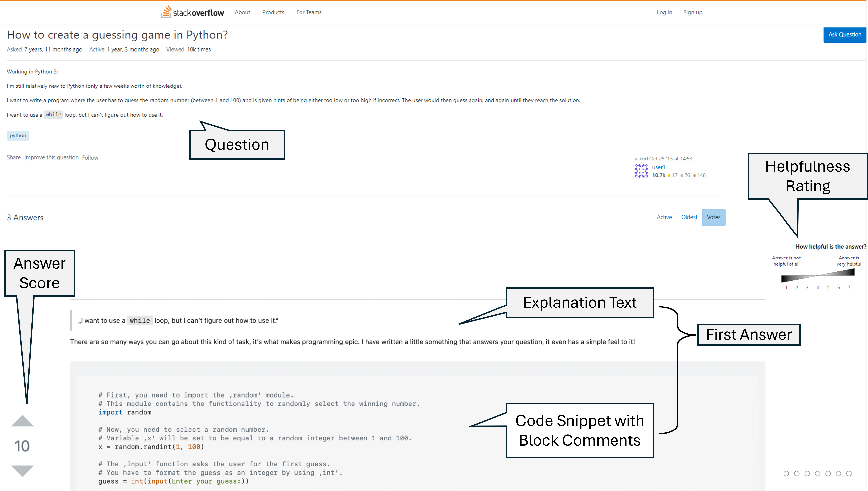868x491 pixels.
Task: Select the fourth helpfulness radio button
Action: pos(817,474)
